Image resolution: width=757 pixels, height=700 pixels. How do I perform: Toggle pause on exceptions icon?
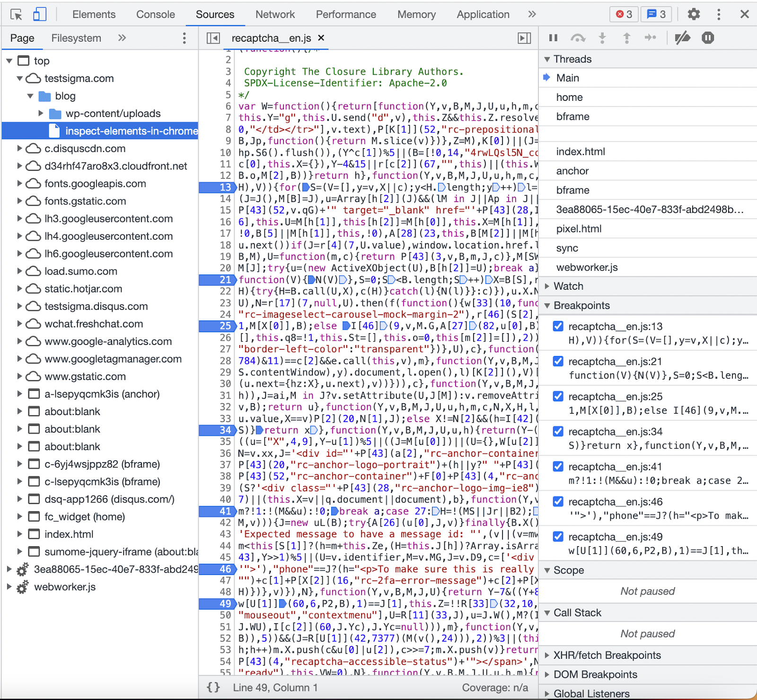[x=708, y=38]
